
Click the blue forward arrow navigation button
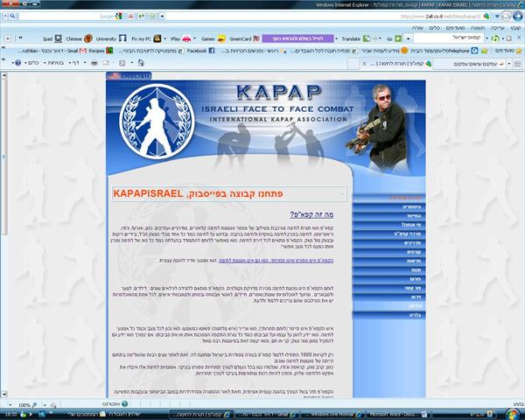click(518, 16)
